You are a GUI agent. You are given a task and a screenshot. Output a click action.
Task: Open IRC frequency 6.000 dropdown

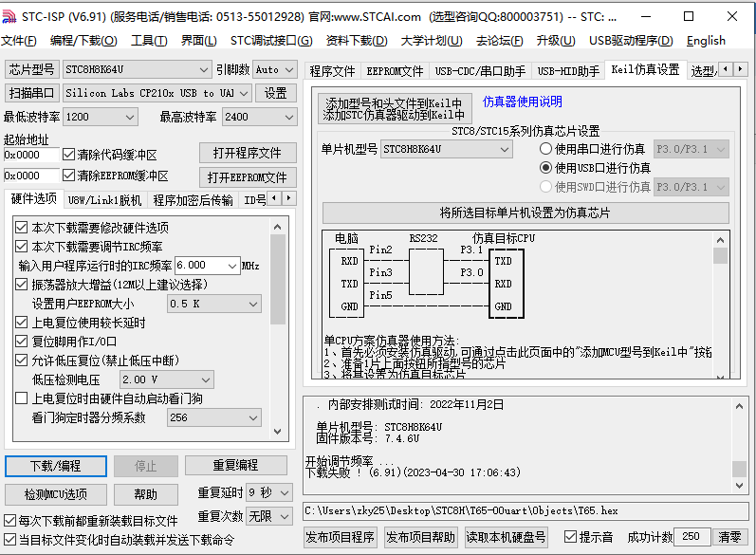[x=208, y=266]
